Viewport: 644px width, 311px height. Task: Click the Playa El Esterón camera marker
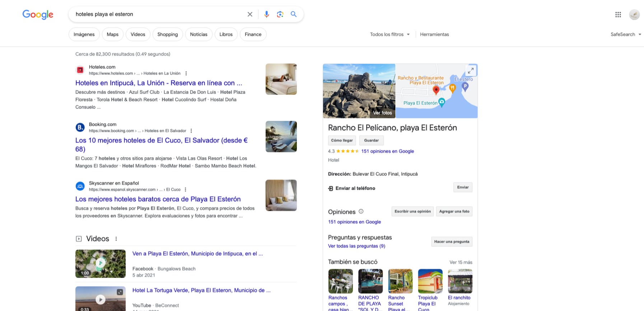(x=442, y=103)
